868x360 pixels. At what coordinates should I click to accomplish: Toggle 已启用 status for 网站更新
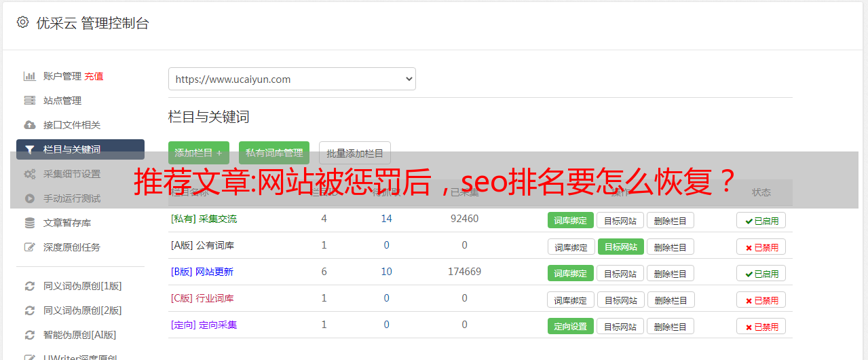[x=761, y=273]
